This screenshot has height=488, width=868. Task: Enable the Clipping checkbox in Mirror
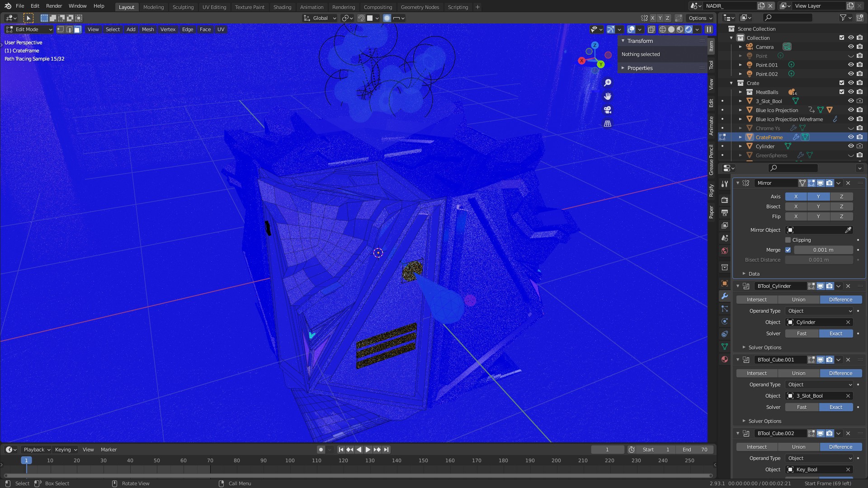[788, 240]
